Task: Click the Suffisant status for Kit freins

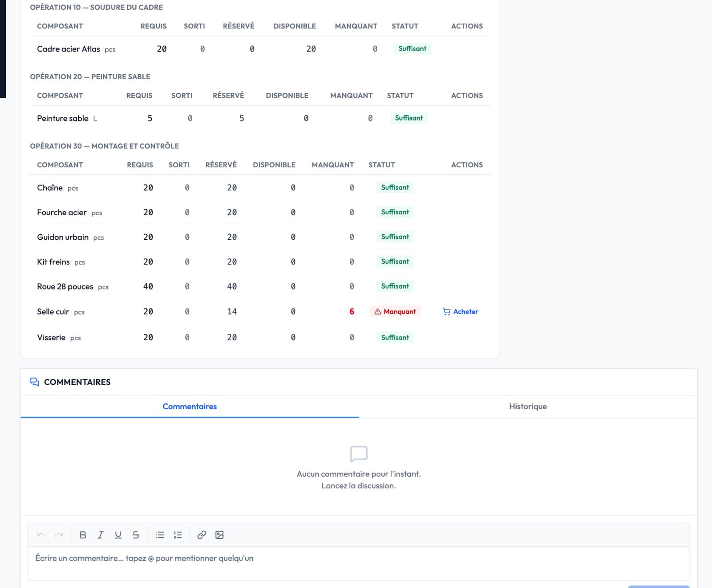Action: (x=395, y=262)
